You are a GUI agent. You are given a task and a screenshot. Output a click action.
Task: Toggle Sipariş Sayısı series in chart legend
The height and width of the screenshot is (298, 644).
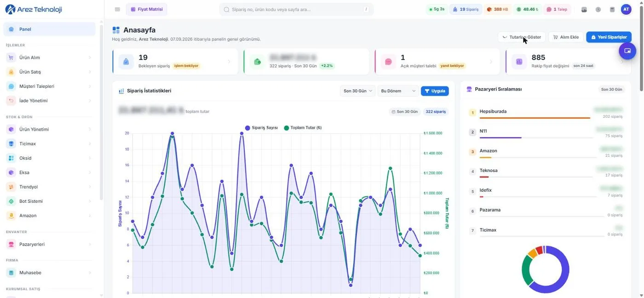coord(261,127)
